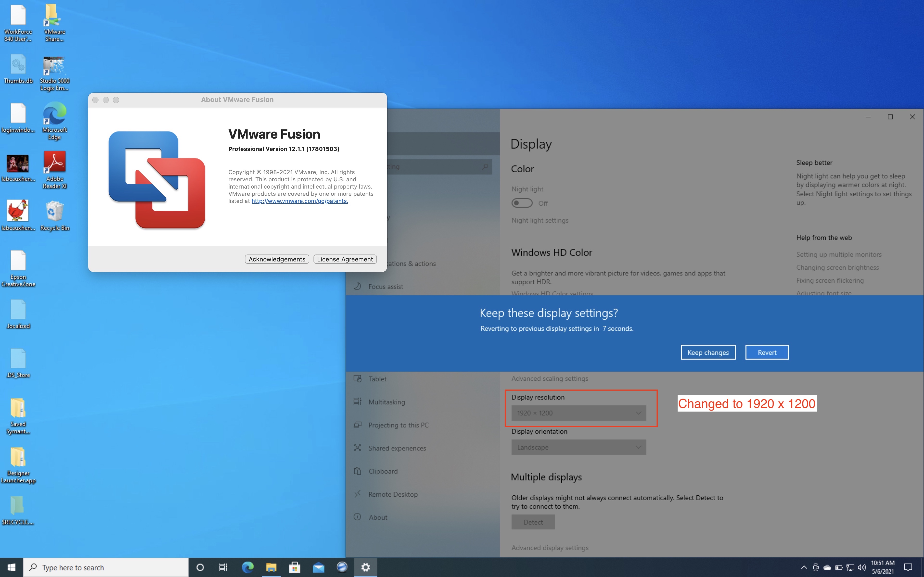
Task: Go to Multitasking in the sidebar
Action: (386, 402)
